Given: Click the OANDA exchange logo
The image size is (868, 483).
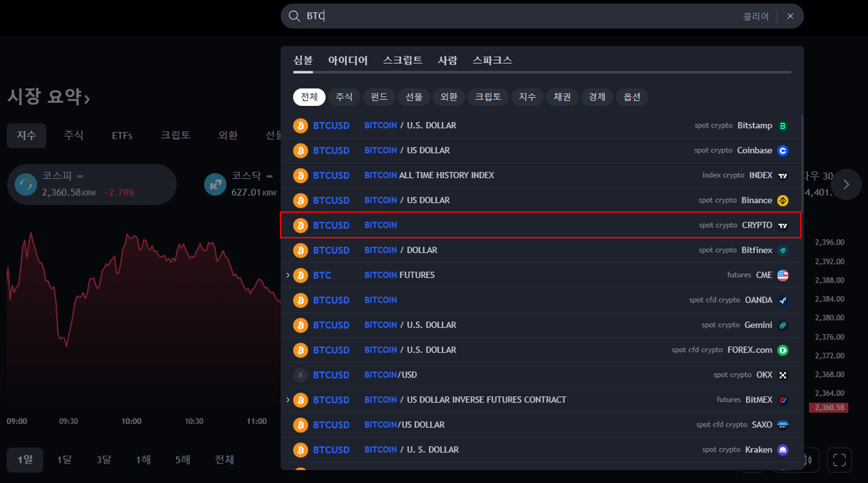Looking at the screenshot, I should click(783, 300).
